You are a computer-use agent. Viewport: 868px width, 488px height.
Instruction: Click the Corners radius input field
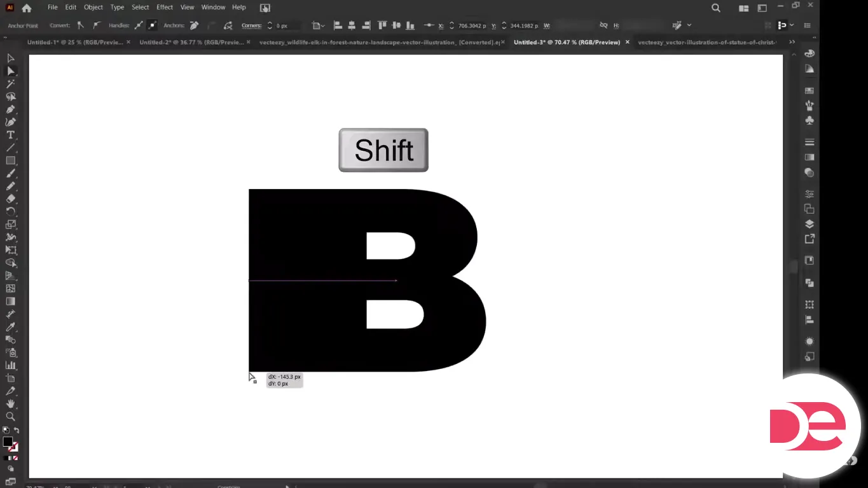287,25
